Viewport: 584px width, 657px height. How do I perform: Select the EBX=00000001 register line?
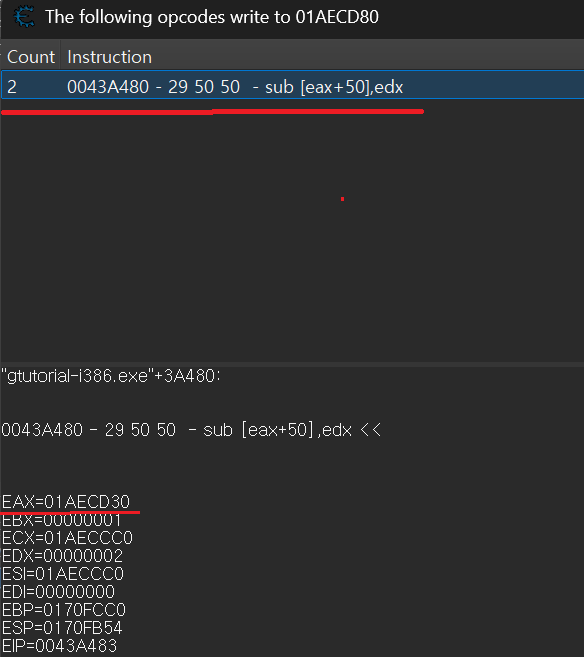[x=62, y=520]
